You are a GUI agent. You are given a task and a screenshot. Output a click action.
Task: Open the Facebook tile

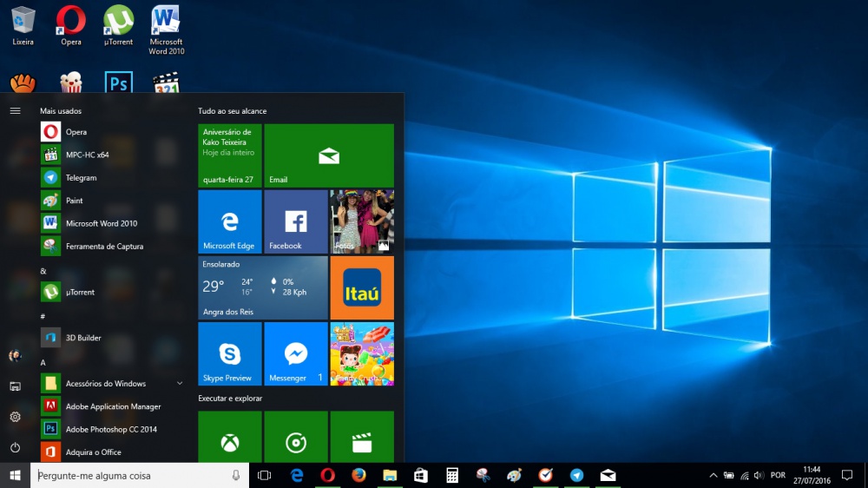pyautogui.click(x=295, y=221)
